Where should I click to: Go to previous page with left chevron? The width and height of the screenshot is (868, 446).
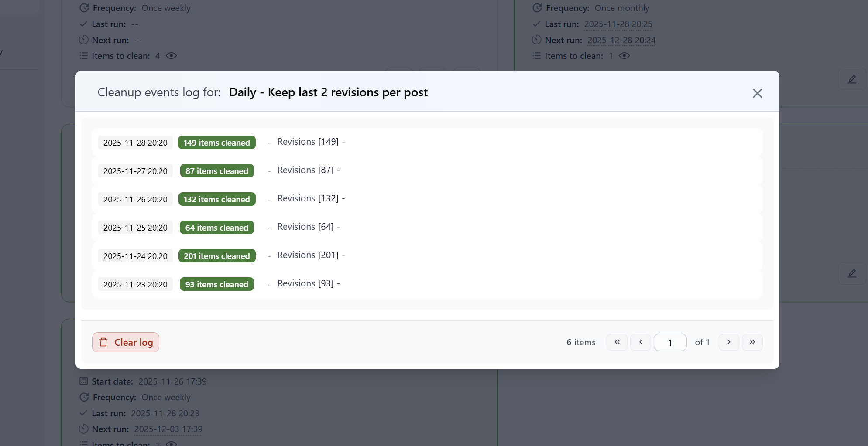[640, 342]
